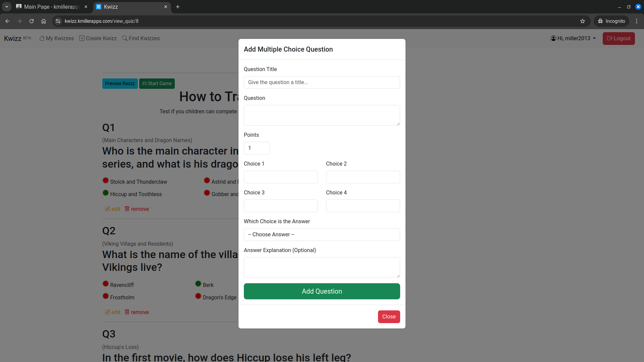Click 'Hiccup and Toothless' answer text

click(x=136, y=194)
